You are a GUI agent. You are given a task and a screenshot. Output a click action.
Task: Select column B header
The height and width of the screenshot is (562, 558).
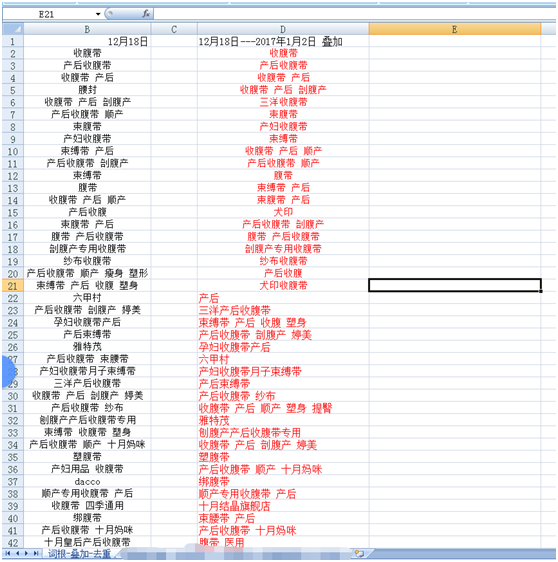(87, 29)
